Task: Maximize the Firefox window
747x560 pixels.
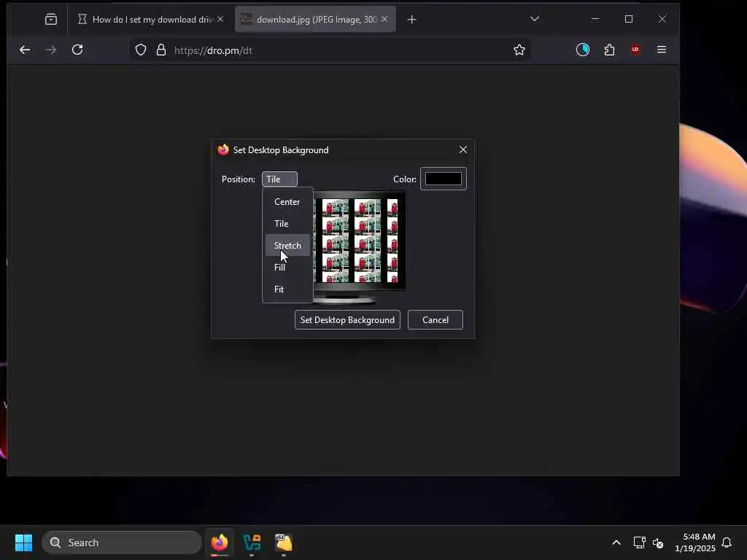Action: tap(629, 19)
